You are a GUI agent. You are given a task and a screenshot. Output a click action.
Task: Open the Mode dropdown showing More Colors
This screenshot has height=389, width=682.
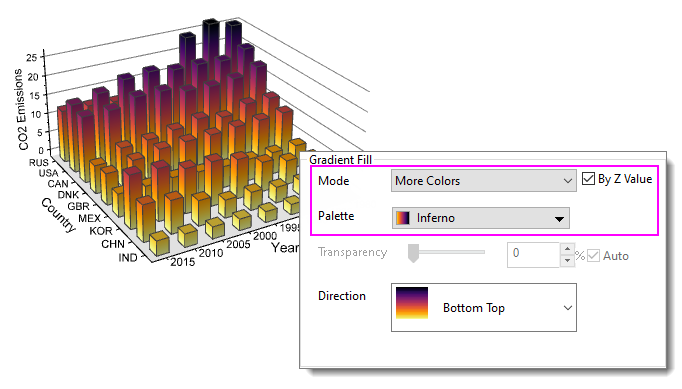pos(484,181)
